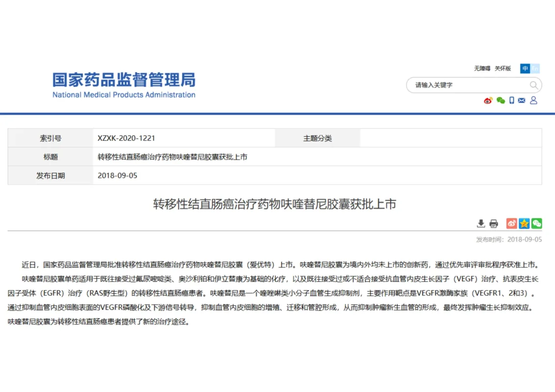Open the user account profile icon
Viewport: 555px width, 392px height.
533,100
